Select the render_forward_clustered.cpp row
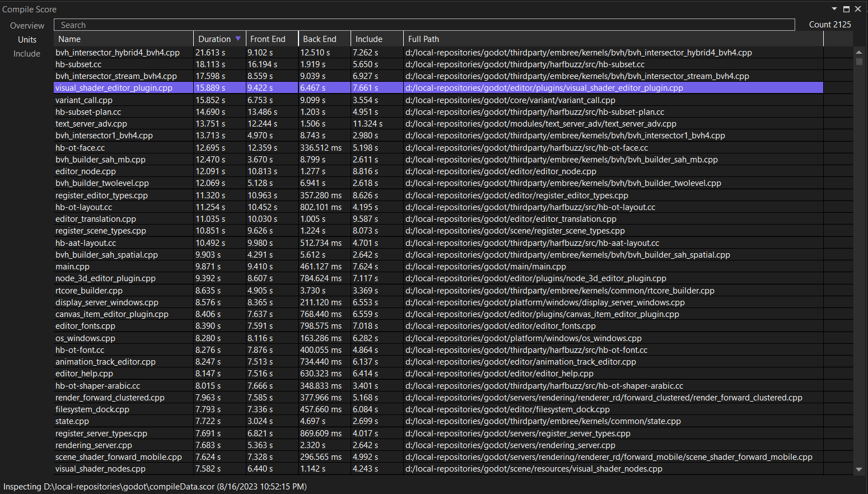This screenshot has height=494, width=868. [438, 398]
